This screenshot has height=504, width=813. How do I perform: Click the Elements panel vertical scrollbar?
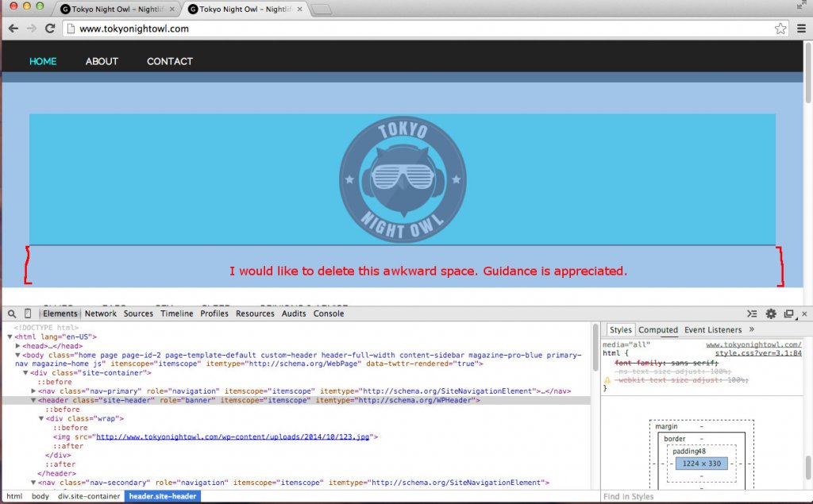point(595,348)
